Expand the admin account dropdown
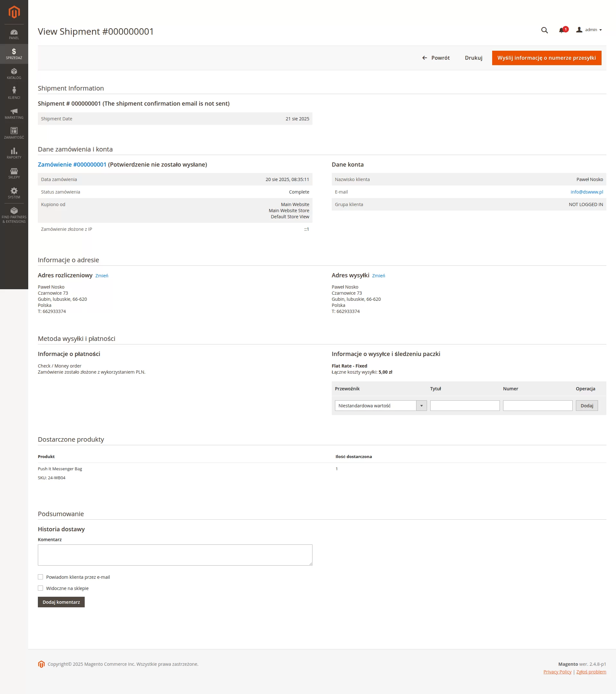616x694 pixels. 589,30
